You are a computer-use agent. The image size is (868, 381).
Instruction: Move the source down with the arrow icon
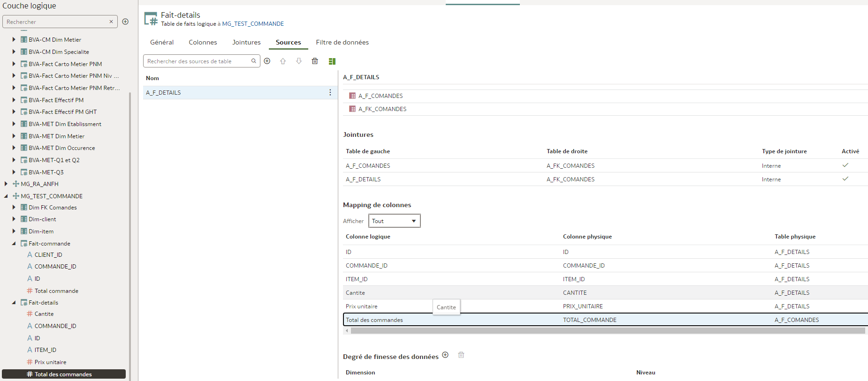tap(299, 61)
